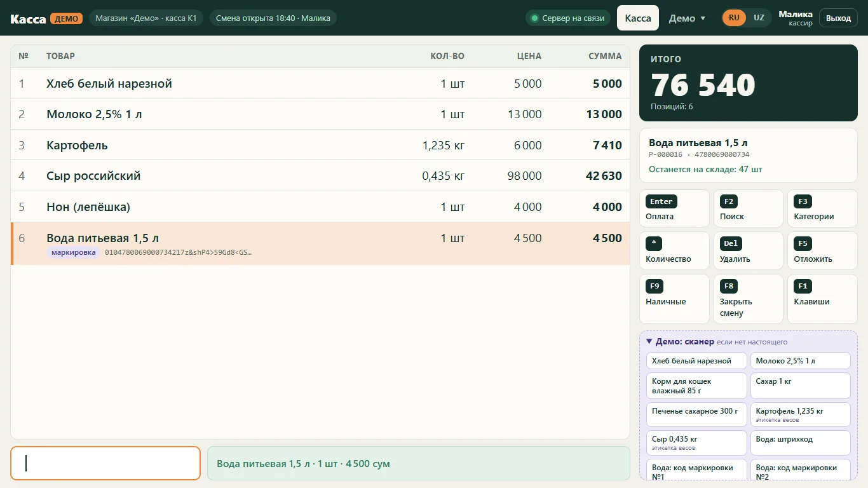Viewport: 868px width, 488px height.
Task: Remove item using Del Удалить
Action: (749, 251)
